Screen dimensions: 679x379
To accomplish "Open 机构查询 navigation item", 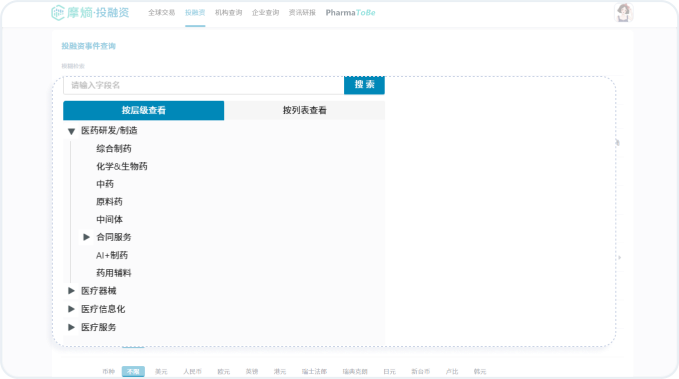I will point(229,13).
